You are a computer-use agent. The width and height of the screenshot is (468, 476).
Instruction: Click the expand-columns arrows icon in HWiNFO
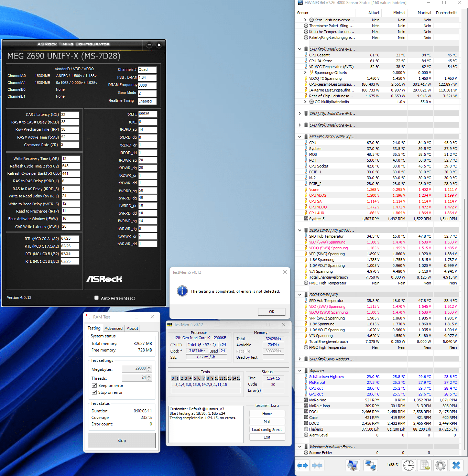click(x=302, y=465)
